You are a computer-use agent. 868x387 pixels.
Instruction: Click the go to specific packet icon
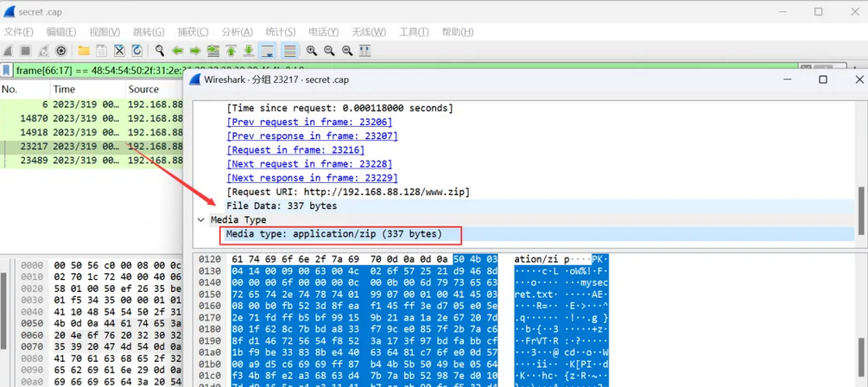[x=213, y=51]
